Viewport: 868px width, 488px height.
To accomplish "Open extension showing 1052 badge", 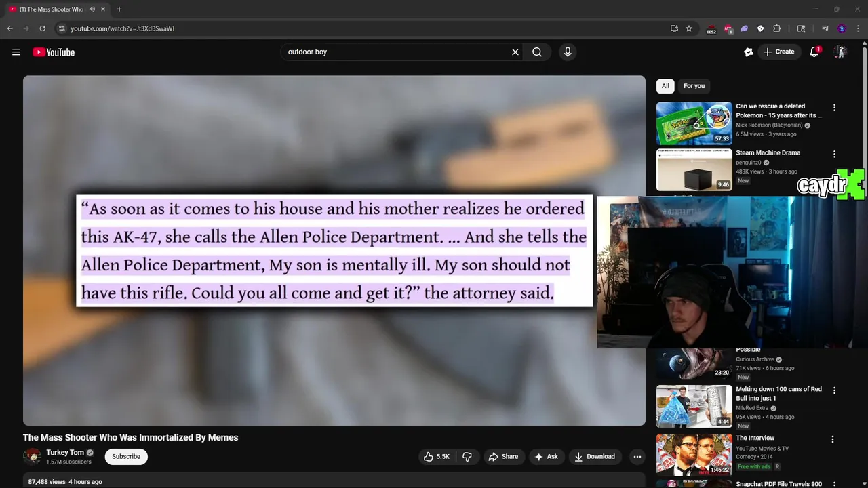I will tap(711, 29).
